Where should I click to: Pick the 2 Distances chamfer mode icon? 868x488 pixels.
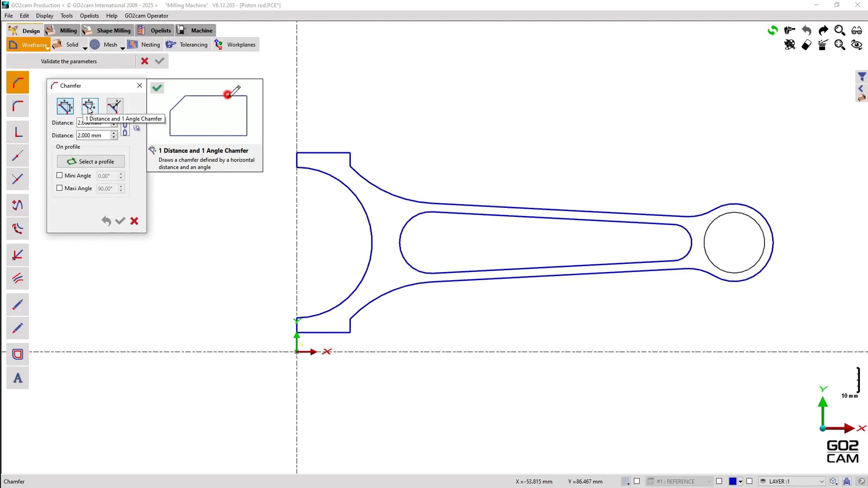(65, 106)
